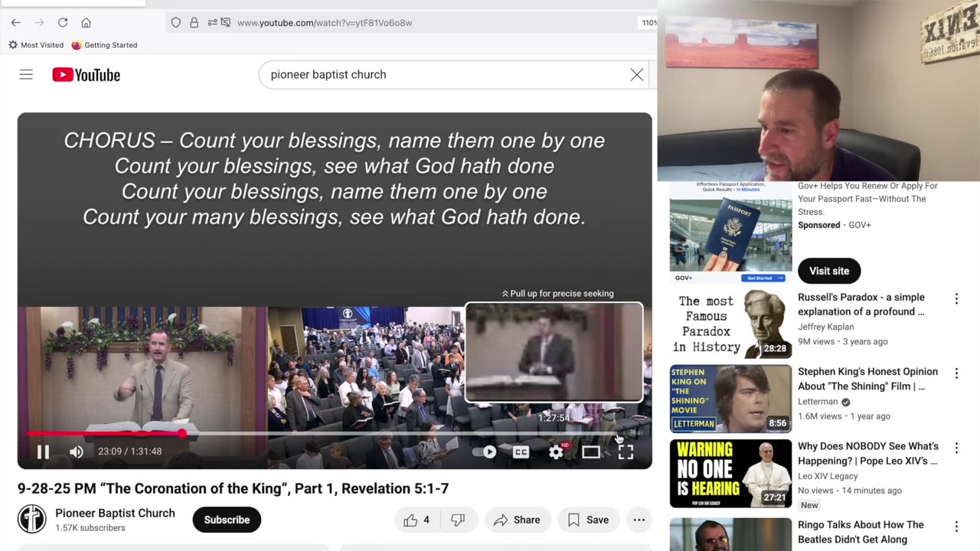Open Warning No One Is Hearing thumbnail
The height and width of the screenshot is (551, 980).
[x=730, y=473]
